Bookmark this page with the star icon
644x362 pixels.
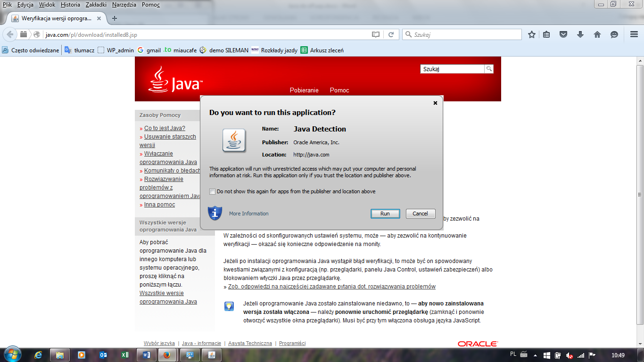pyautogui.click(x=532, y=34)
